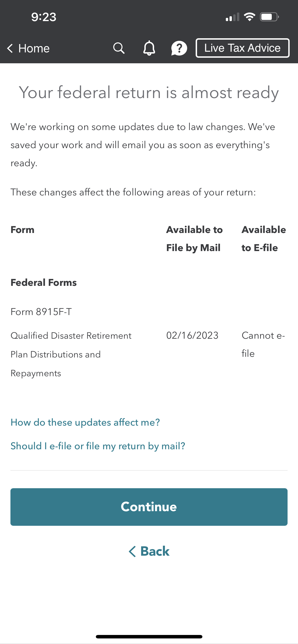Screen dimensions: 298x644
Task: Go Back to previous screen
Action: [149, 551]
